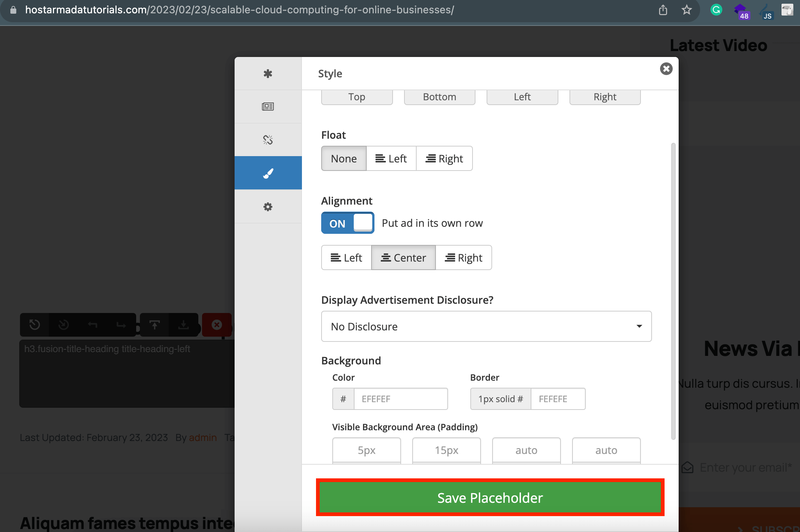Bookmark page with the star icon
The height and width of the screenshot is (532, 800).
[x=687, y=10]
